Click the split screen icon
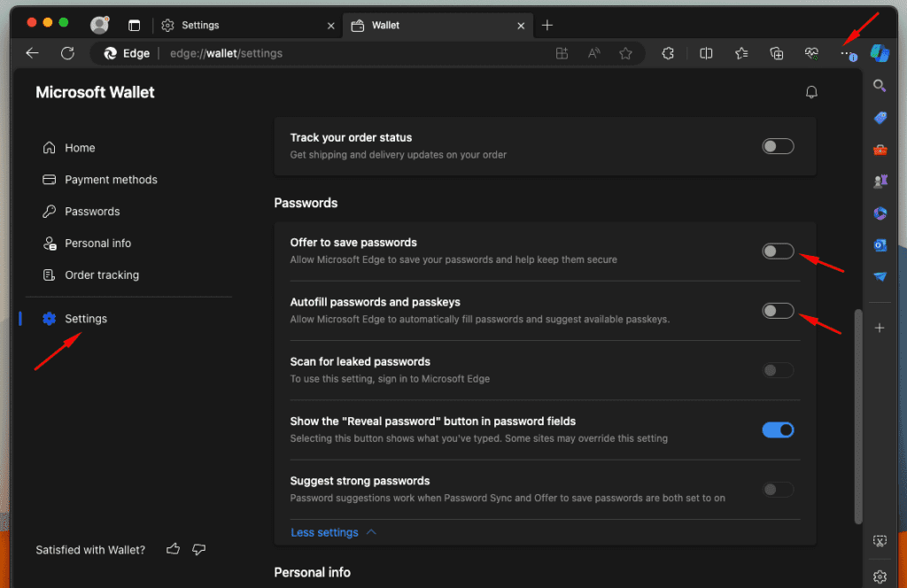907x588 pixels. [x=706, y=53]
